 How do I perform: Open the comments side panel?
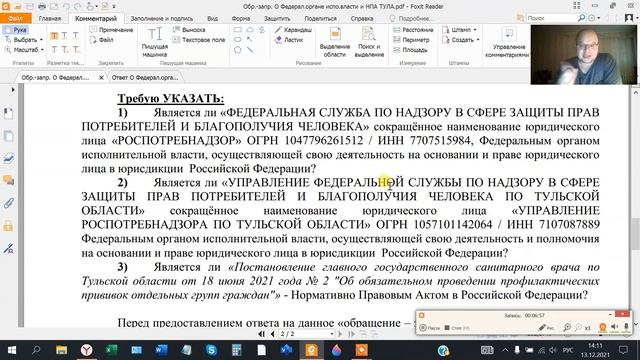8,180
